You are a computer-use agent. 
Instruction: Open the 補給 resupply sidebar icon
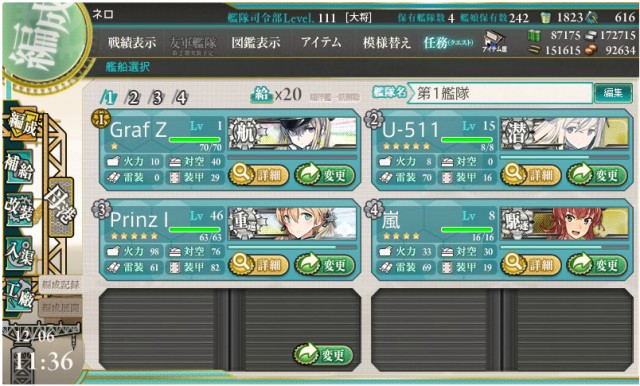pyautogui.click(x=19, y=166)
